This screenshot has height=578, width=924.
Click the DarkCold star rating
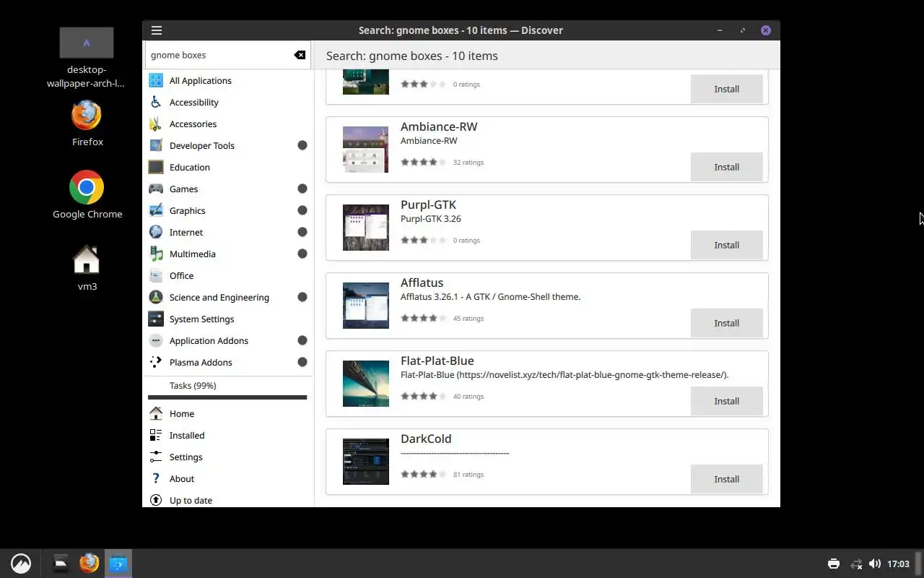[424, 474]
